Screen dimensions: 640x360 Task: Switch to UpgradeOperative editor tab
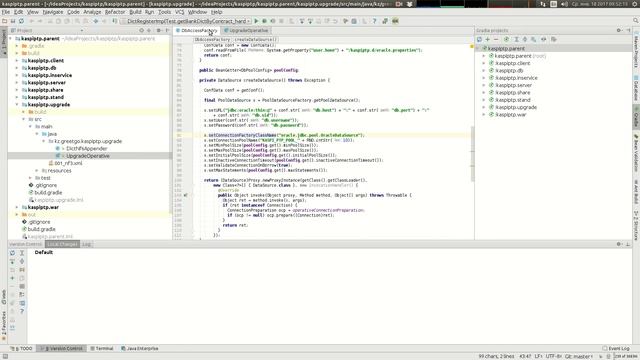click(x=246, y=30)
